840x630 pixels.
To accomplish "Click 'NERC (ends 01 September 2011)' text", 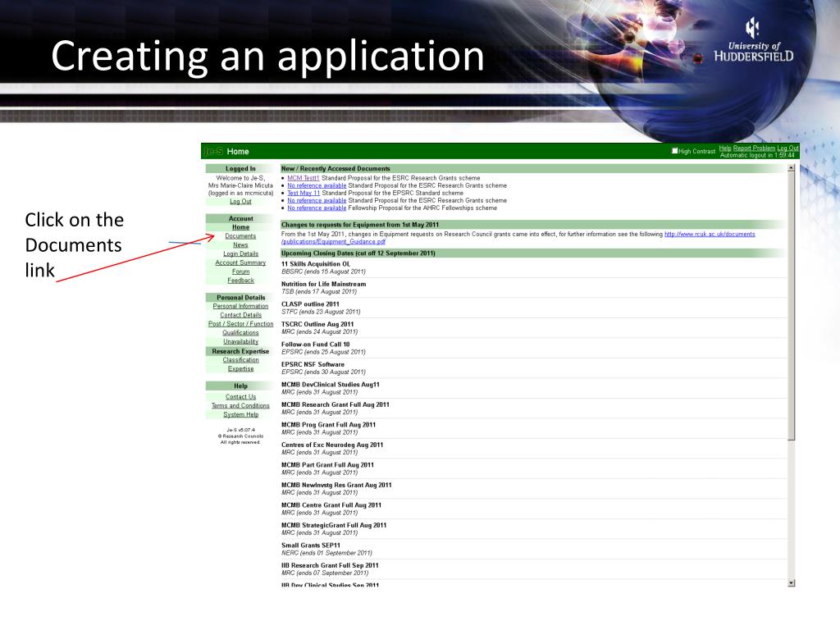I will [x=326, y=553].
